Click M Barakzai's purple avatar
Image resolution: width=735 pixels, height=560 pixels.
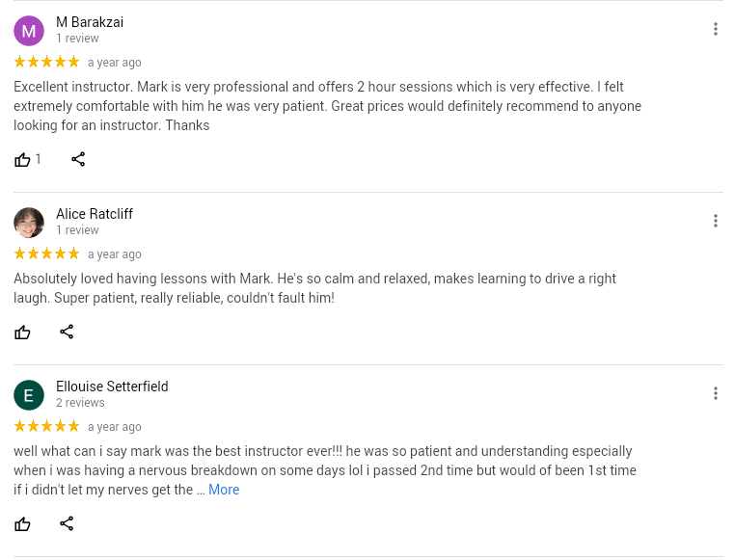coord(29,31)
